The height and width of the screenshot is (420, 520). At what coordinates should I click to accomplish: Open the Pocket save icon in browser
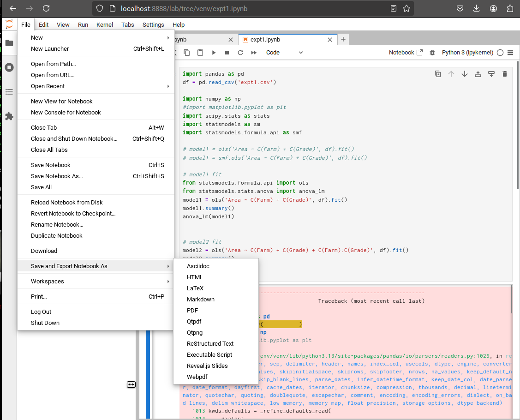(x=460, y=8)
